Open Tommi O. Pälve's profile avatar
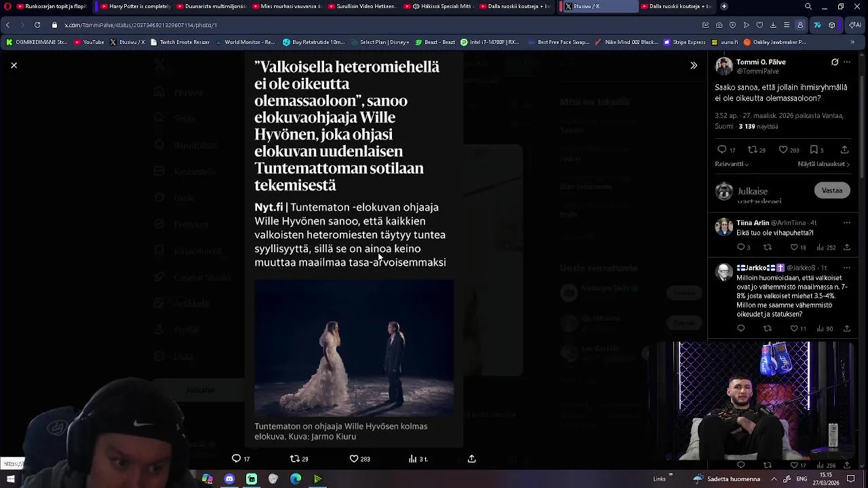The width and height of the screenshot is (868, 488). [724, 66]
